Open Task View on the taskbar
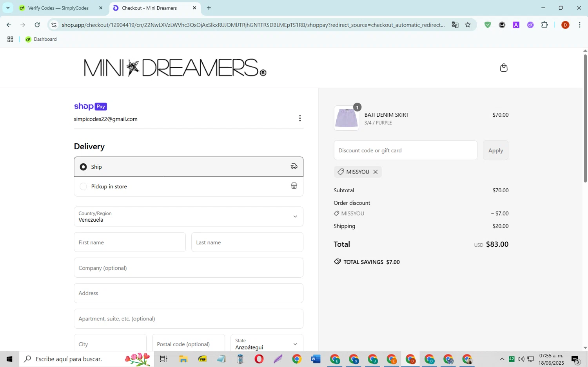 pyautogui.click(x=164, y=359)
